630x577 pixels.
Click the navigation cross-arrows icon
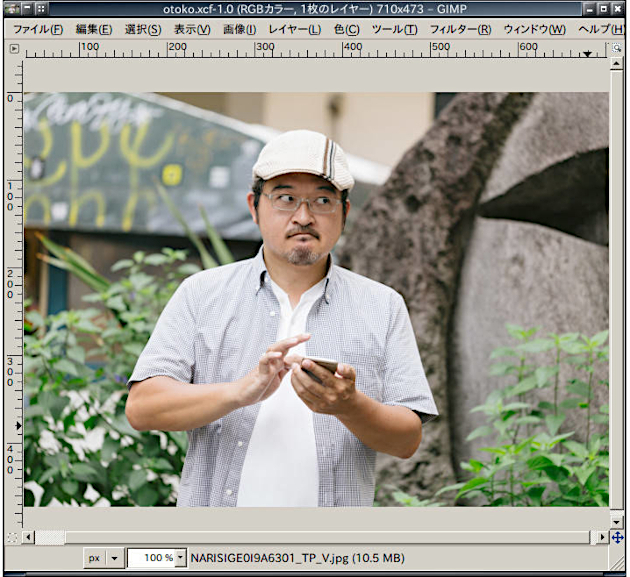point(618,537)
